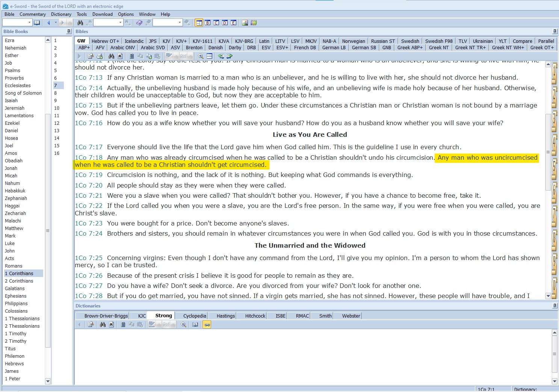Select Matthew in the Bible Books list
This screenshot has width=559, height=392.
pyautogui.click(x=14, y=228)
